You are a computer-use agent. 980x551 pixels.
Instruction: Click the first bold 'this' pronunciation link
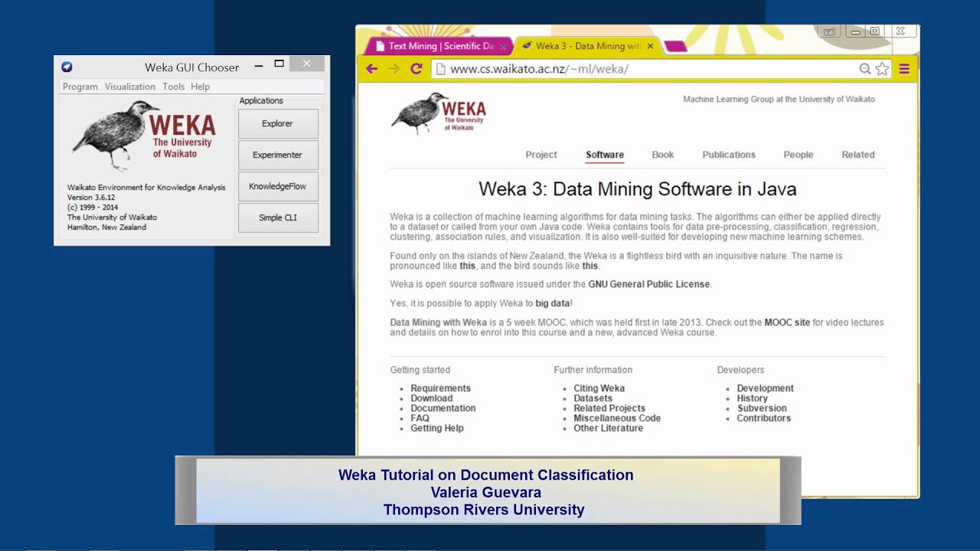tap(468, 266)
